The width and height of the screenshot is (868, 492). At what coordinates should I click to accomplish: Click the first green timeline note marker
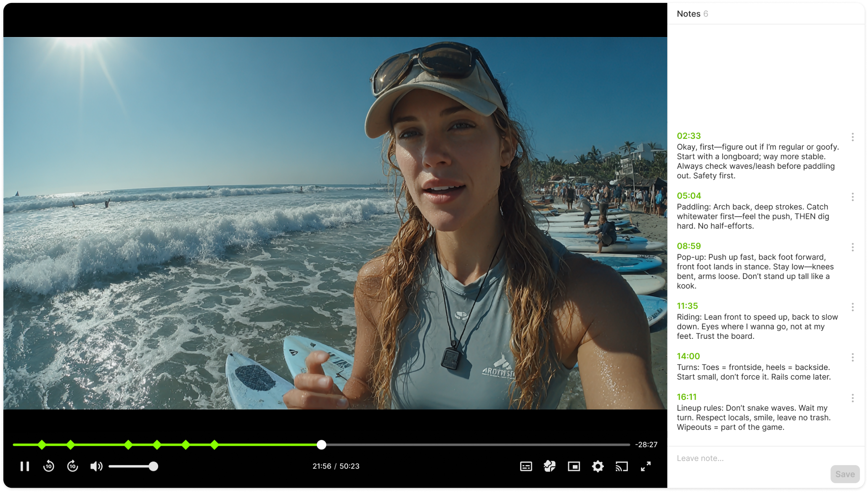pyautogui.click(x=42, y=444)
